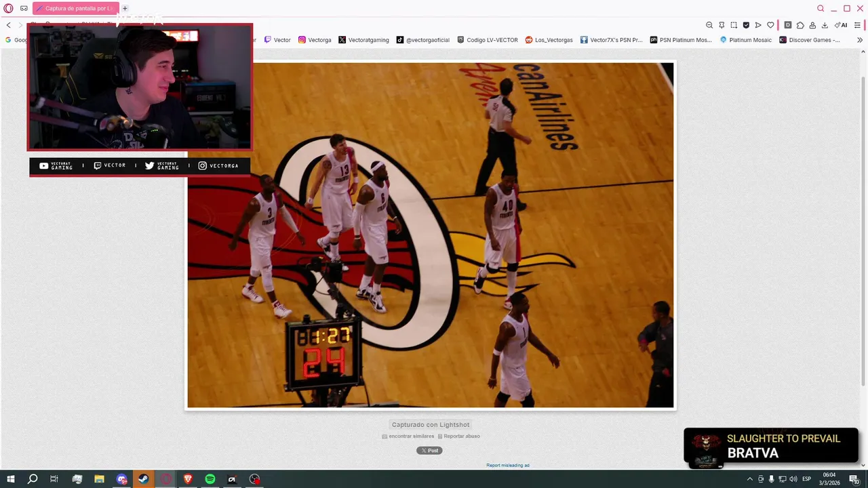Image resolution: width=868 pixels, height=488 pixels.
Task: Go back to the previous page
Action: point(8,25)
